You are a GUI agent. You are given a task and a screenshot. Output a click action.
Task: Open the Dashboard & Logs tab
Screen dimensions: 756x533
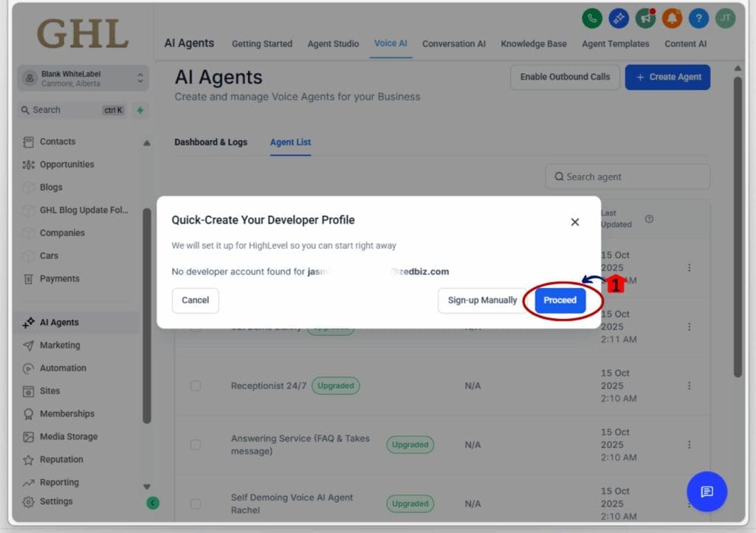[212, 141]
